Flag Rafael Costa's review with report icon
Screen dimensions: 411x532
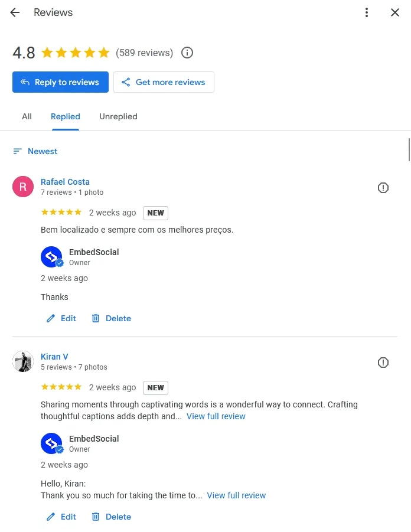click(x=383, y=188)
